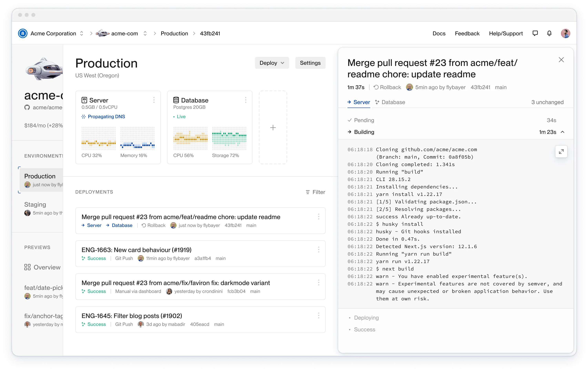Open the Acme Corporation organization switcher
Image resolution: width=588 pixels, height=371 pixels.
coord(82,34)
